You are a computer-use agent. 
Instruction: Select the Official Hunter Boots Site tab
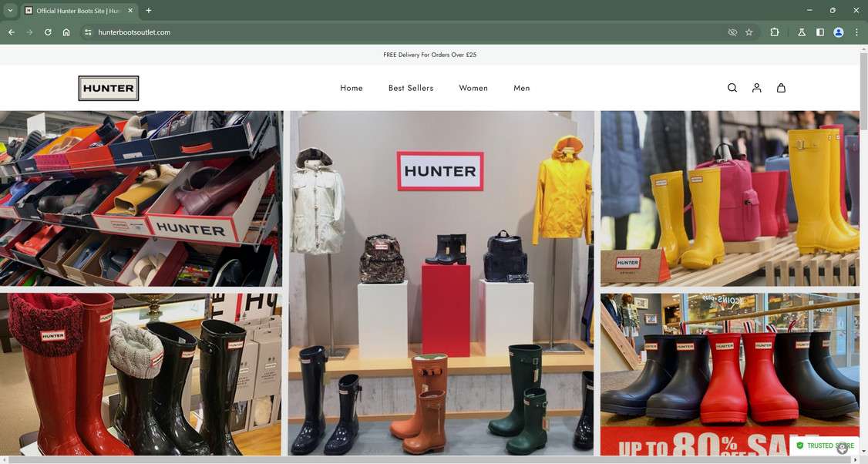tap(79, 11)
